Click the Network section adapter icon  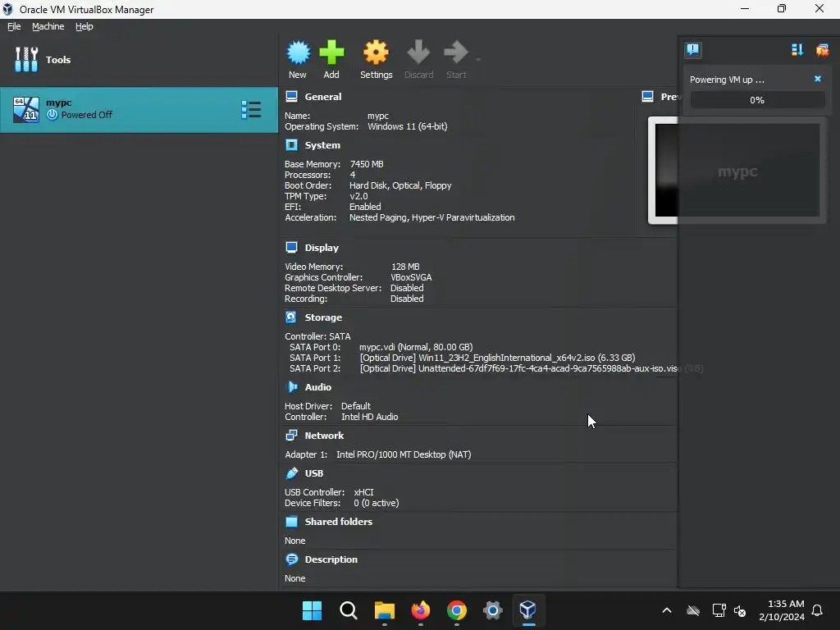[x=291, y=435]
